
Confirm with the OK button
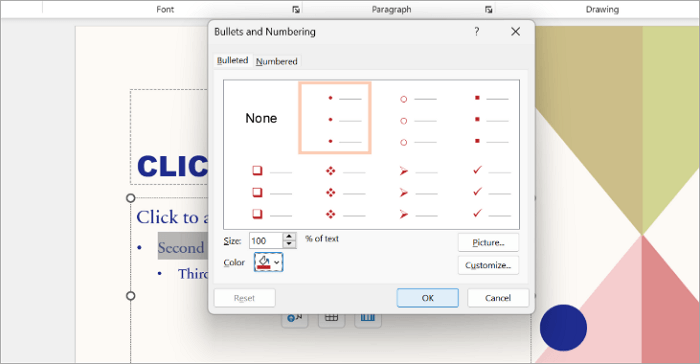click(x=428, y=298)
